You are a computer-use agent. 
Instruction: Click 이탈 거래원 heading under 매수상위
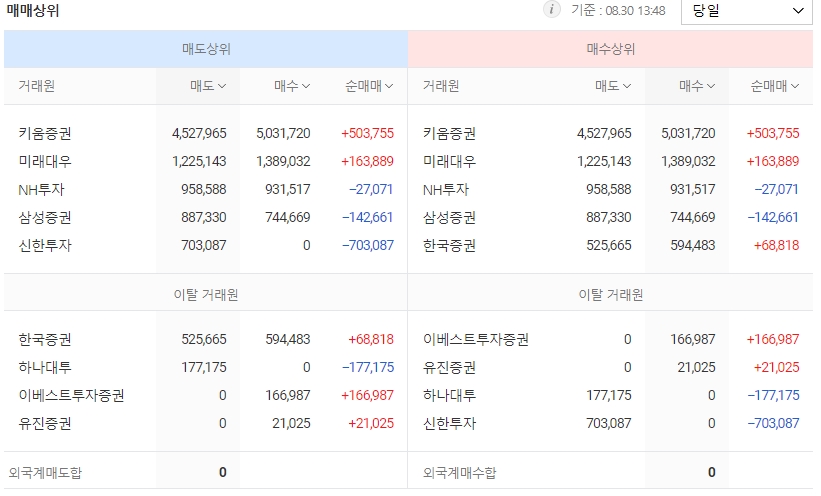(611, 295)
